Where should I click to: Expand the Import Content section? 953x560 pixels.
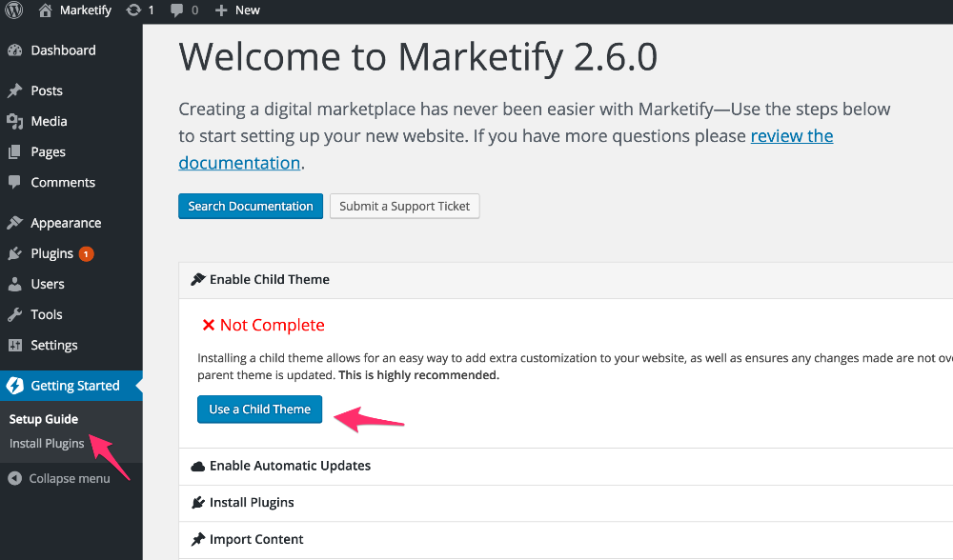[566, 540]
